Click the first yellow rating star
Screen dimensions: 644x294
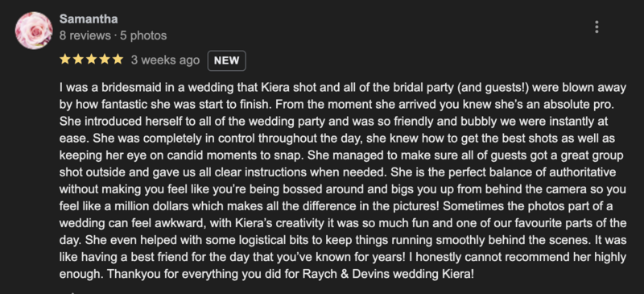click(65, 60)
